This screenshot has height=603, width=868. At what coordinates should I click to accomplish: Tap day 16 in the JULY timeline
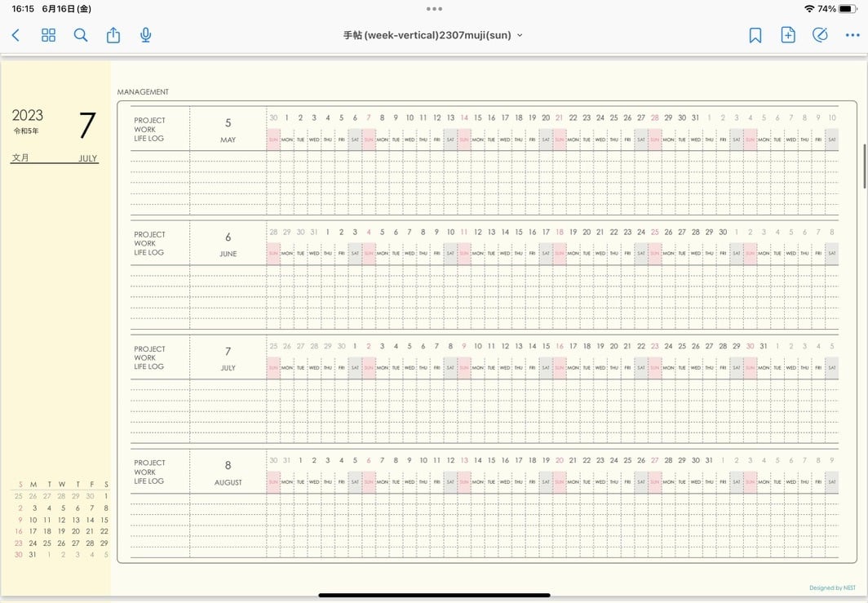560,346
